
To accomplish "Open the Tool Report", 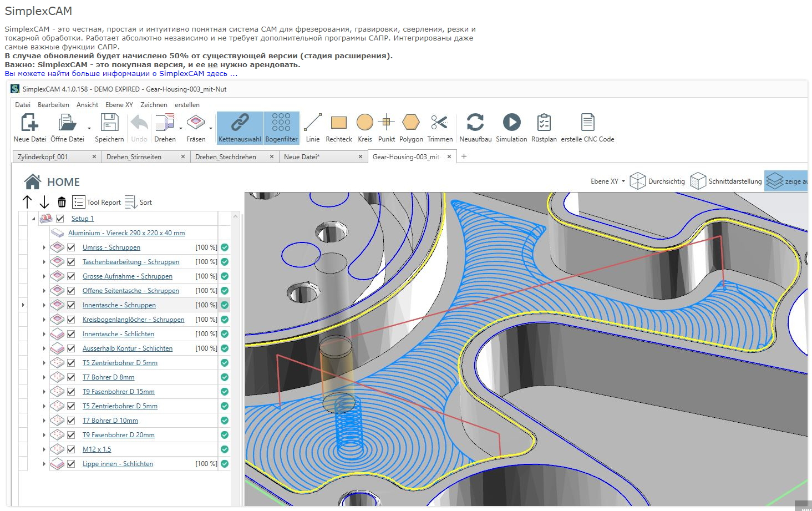I will click(x=97, y=202).
